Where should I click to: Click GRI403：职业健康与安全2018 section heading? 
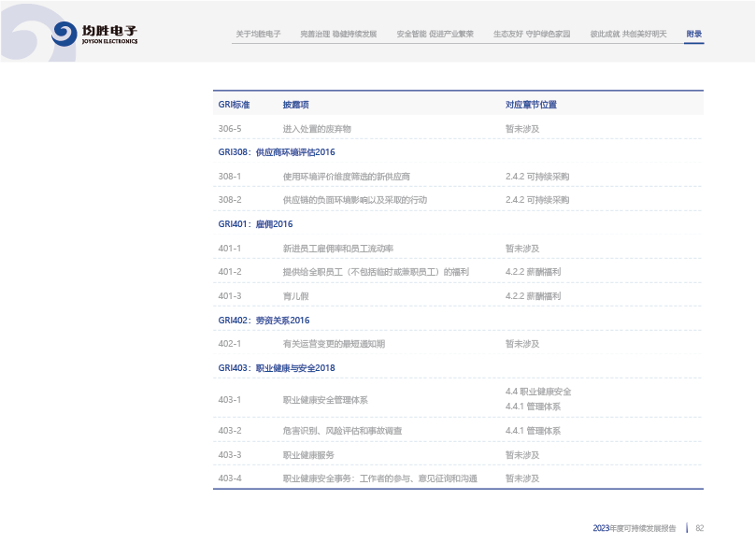(x=277, y=368)
